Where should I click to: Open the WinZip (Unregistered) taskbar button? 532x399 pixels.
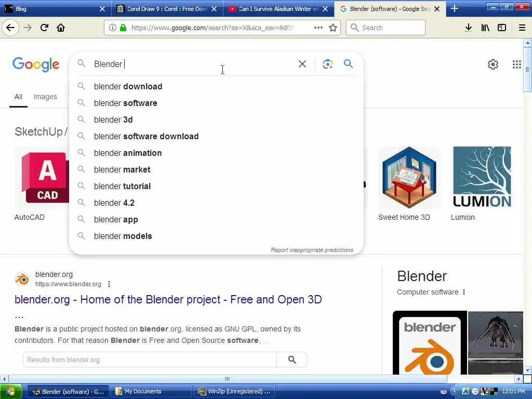234,392
